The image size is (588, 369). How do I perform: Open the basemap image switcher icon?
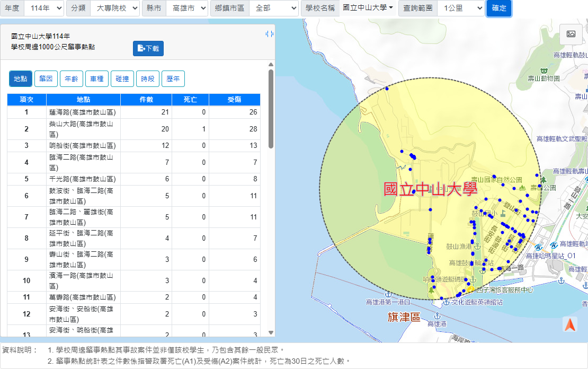coord(571,34)
